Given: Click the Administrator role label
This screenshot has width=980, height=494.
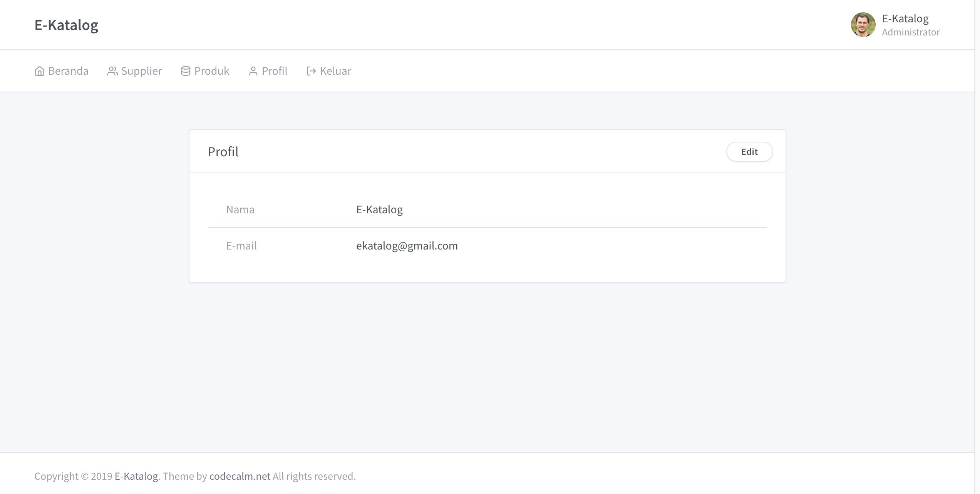Looking at the screenshot, I should (x=911, y=32).
